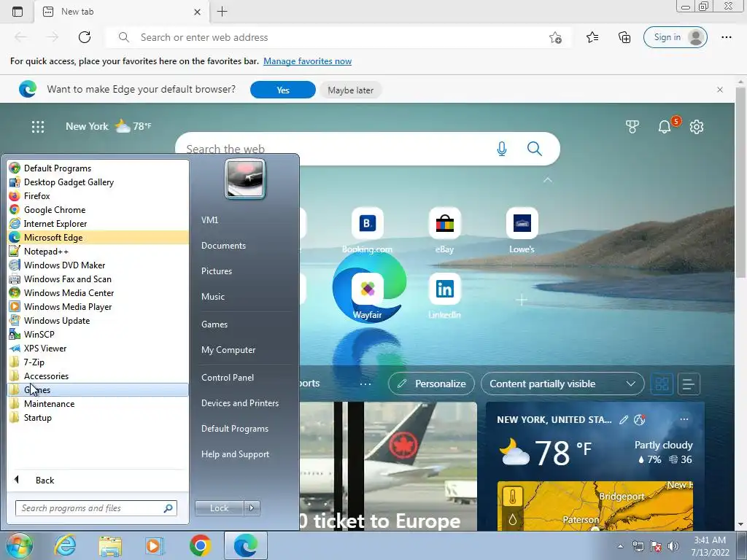Open the Manage favorites now link
This screenshot has width=747, height=560.
pos(307,61)
